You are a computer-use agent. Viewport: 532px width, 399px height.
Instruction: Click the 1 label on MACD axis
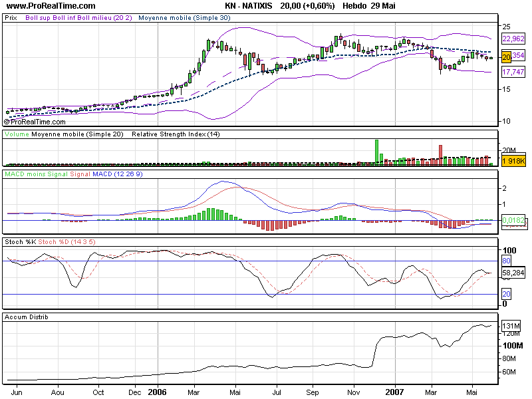[x=504, y=204]
